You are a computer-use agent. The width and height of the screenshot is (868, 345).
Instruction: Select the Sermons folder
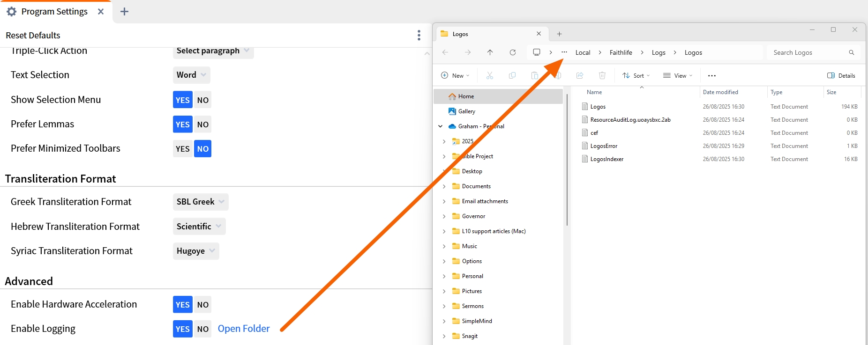[x=472, y=306]
